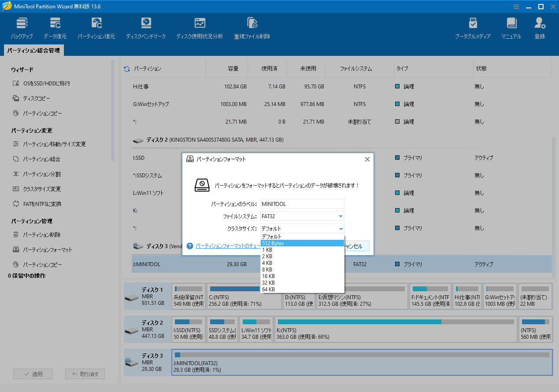Close the パーティションフォーマット dialog
The image size is (559, 392).
tap(367, 159)
